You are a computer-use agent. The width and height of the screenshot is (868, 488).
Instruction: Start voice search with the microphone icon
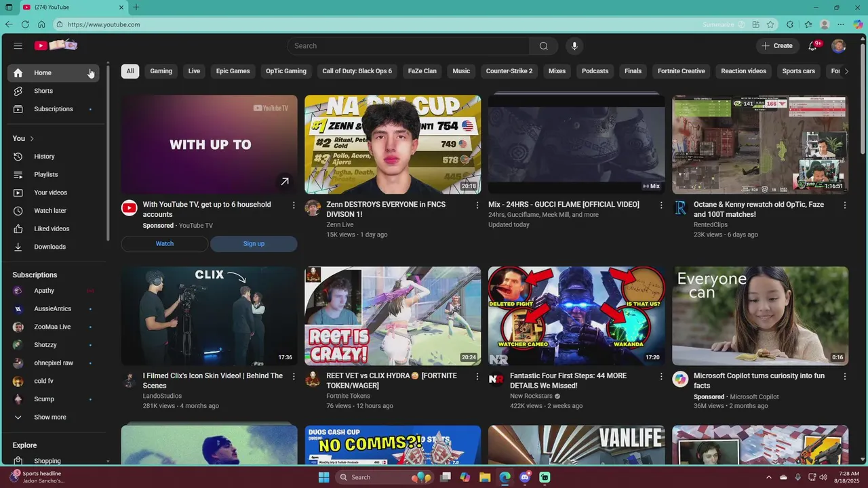(574, 46)
